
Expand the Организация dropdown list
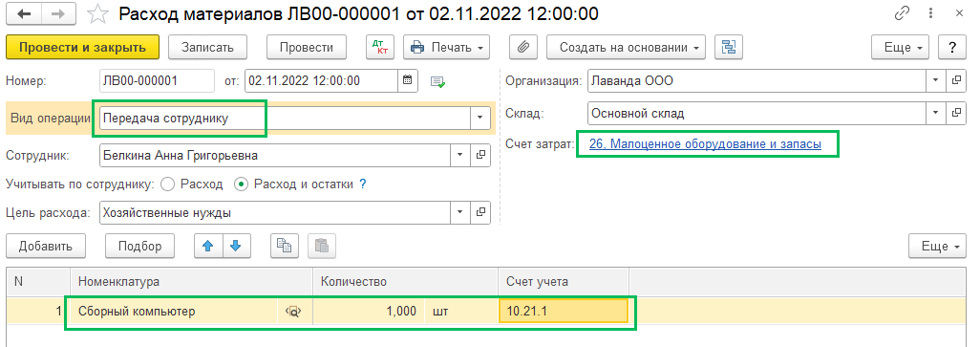(x=935, y=80)
